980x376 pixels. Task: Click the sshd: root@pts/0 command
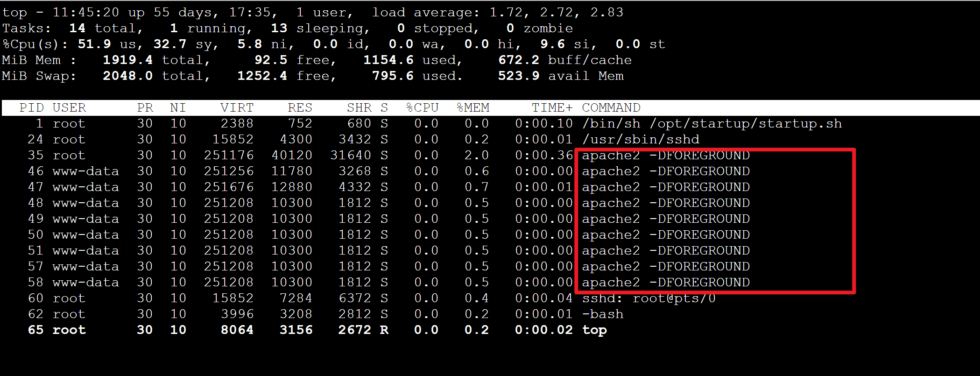649,298
